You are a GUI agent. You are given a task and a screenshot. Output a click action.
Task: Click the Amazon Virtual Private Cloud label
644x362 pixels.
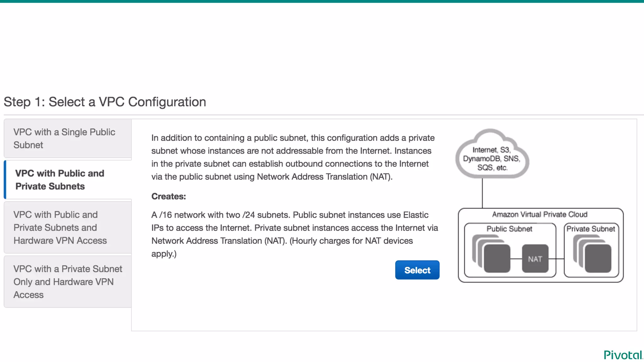pos(540,215)
